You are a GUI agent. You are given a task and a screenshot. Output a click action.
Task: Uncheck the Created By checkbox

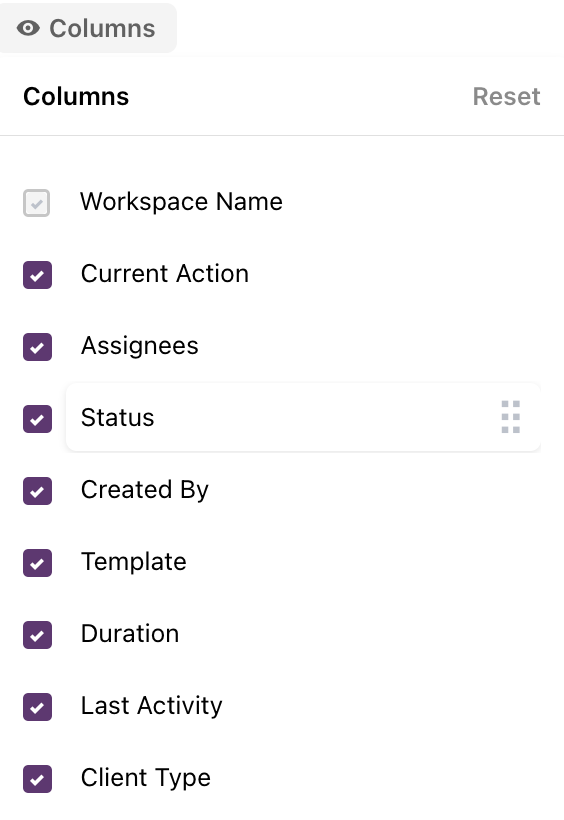tap(37, 491)
